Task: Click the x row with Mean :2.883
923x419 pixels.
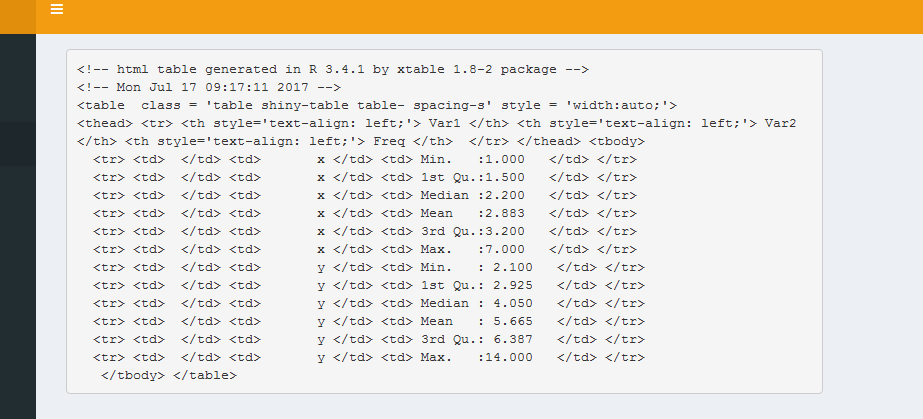Action: [x=364, y=213]
